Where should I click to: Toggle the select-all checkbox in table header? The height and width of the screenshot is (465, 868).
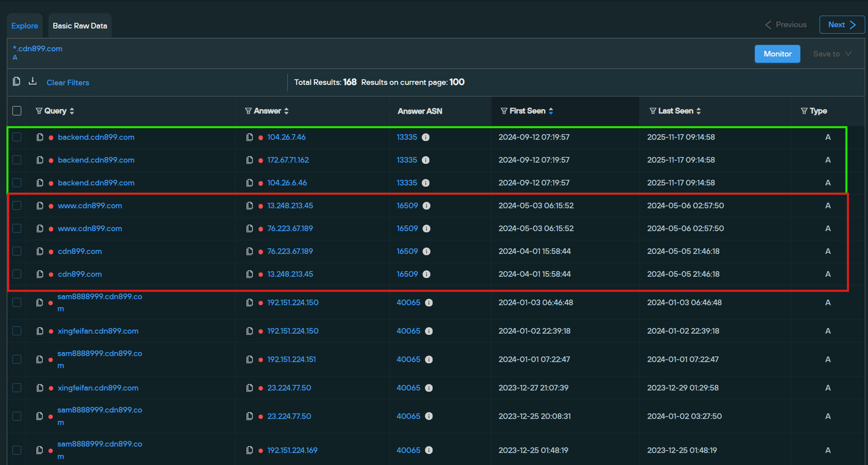point(17,111)
